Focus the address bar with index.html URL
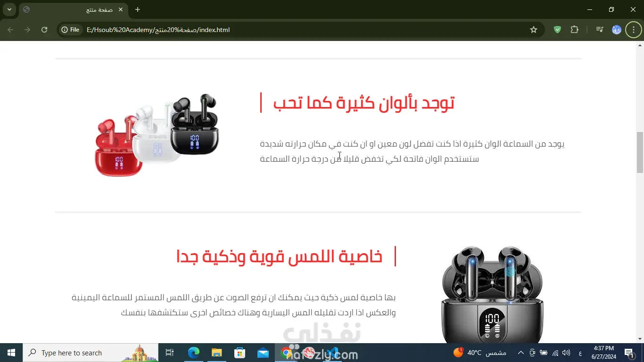 point(302,30)
